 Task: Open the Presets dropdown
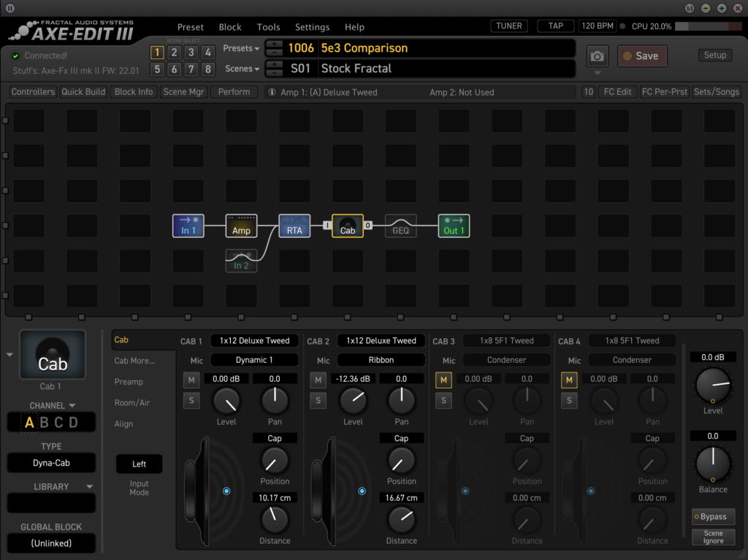(241, 48)
